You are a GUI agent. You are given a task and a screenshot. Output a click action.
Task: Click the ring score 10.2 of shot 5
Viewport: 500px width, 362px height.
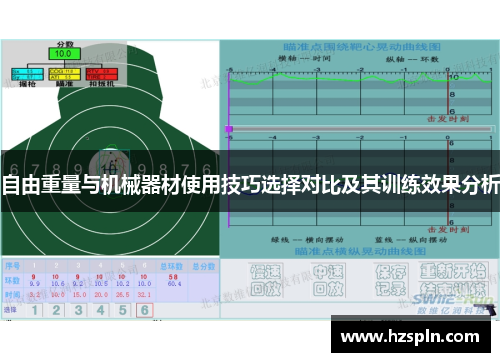pyautogui.click(x=122, y=284)
